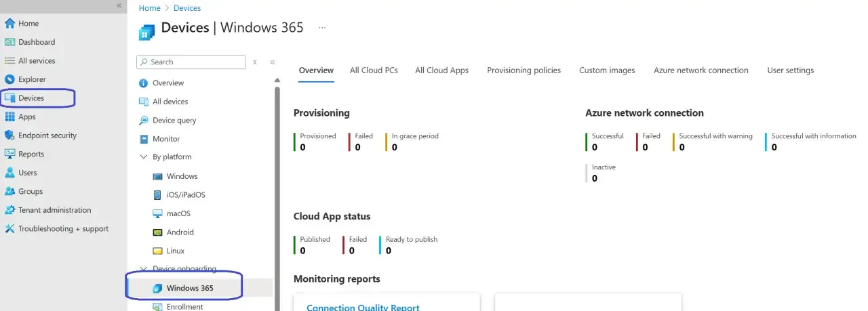Image resolution: width=868 pixels, height=311 pixels.
Task: Click the macOS monitor icon
Action: click(157, 213)
